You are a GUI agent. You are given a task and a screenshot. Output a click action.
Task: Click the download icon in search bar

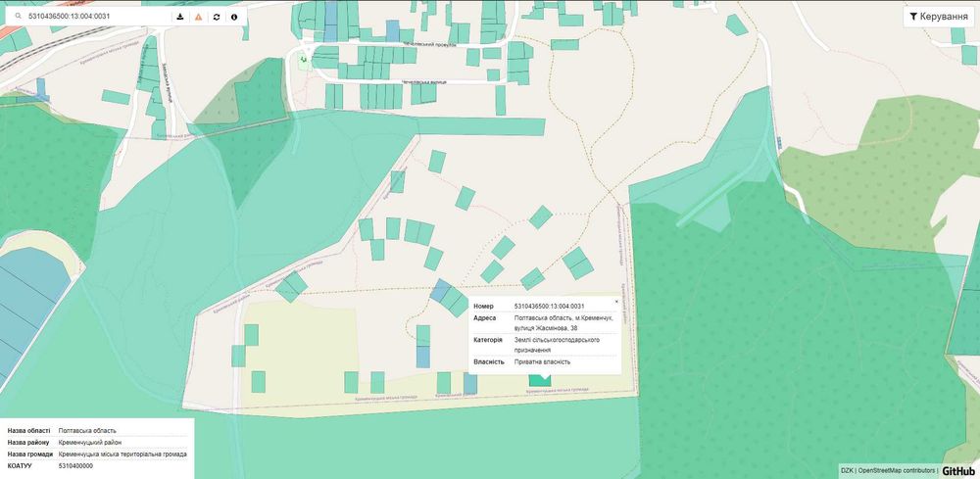coord(180,17)
